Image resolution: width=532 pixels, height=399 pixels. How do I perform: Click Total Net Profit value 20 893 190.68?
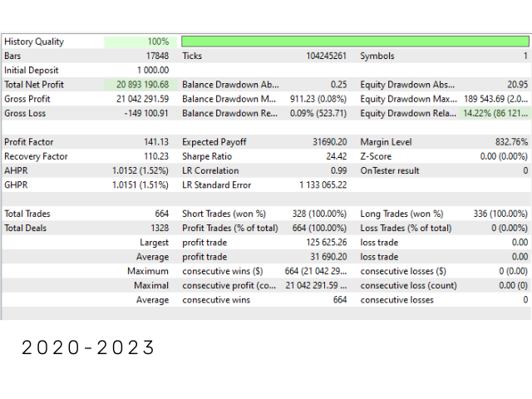[142, 85]
